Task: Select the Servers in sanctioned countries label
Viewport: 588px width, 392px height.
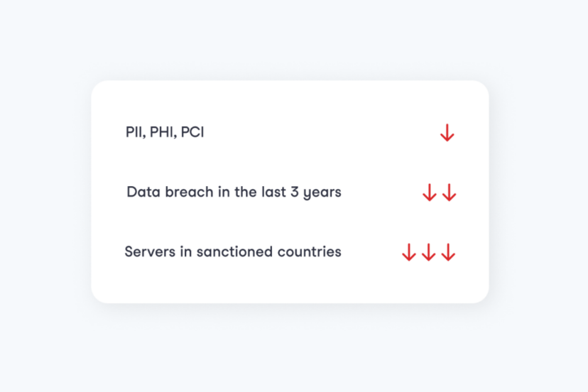Action: point(233,251)
